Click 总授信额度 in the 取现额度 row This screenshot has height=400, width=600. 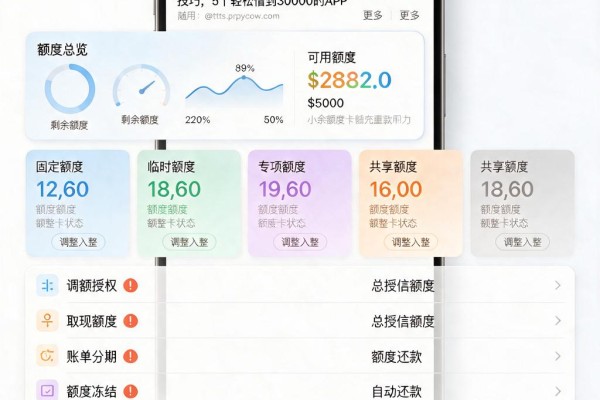pyautogui.click(x=403, y=321)
